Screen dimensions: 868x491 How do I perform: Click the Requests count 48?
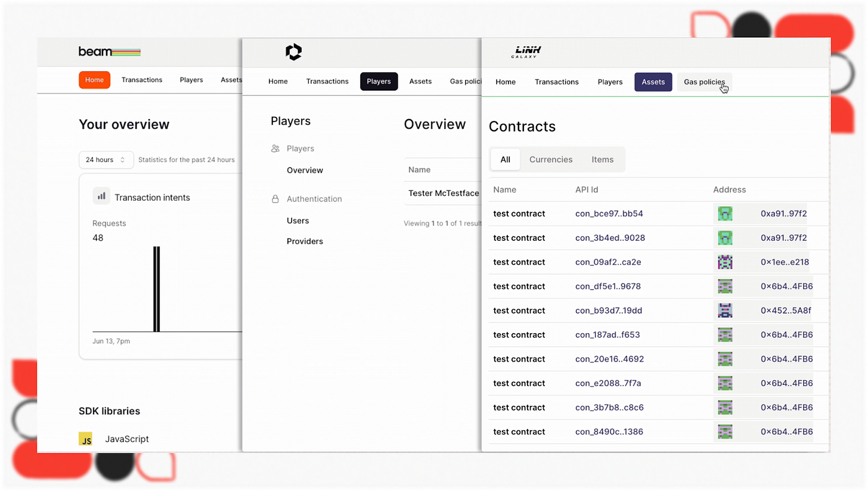(x=98, y=238)
